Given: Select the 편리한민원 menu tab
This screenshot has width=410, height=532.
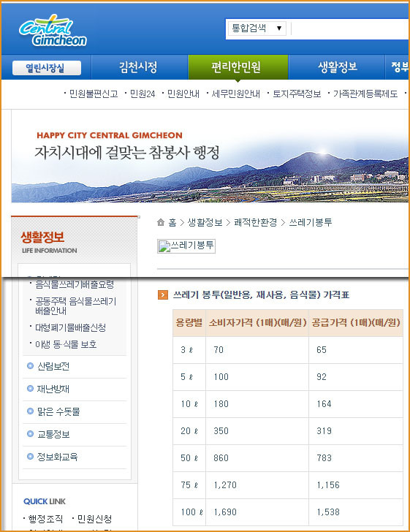Looking at the screenshot, I should pyautogui.click(x=238, y=66).
